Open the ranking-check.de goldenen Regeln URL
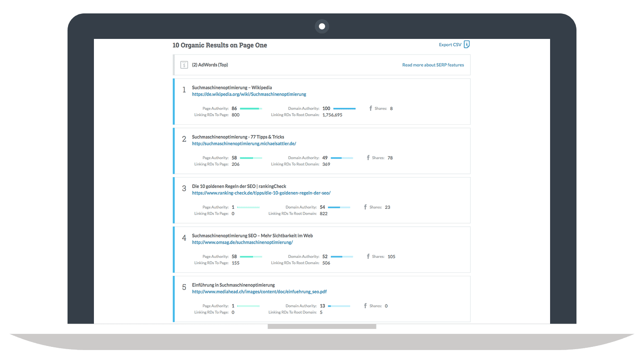 click(x=261, y=193)
